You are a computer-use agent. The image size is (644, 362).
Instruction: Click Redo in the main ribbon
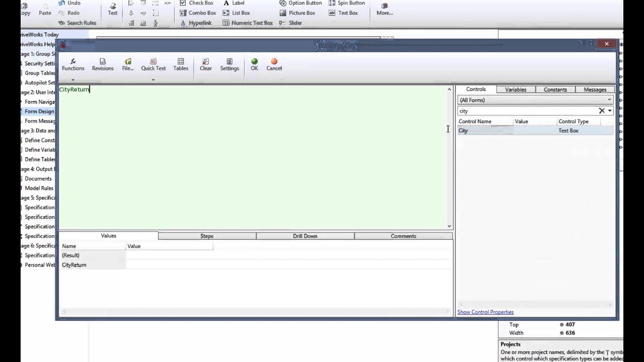click(69, 13)
